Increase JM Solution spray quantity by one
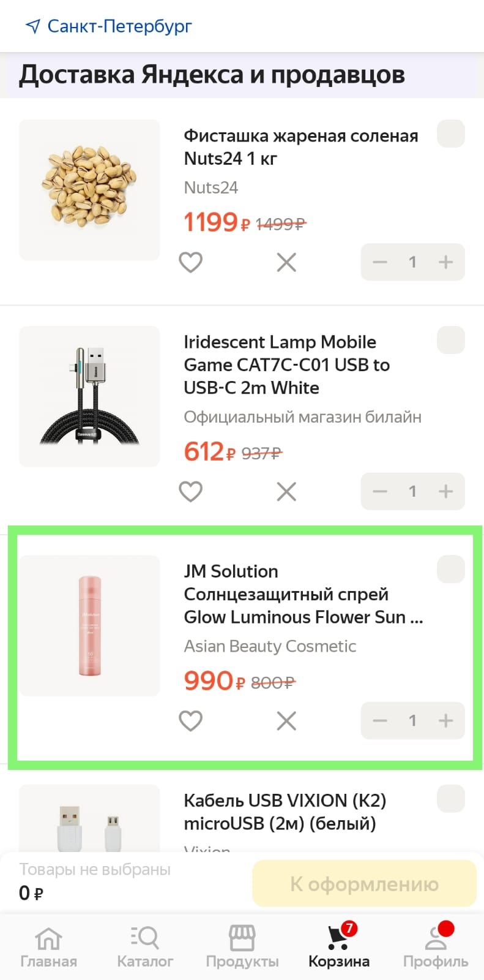Viewport: 484px width, 980px height. coord(446,720)
